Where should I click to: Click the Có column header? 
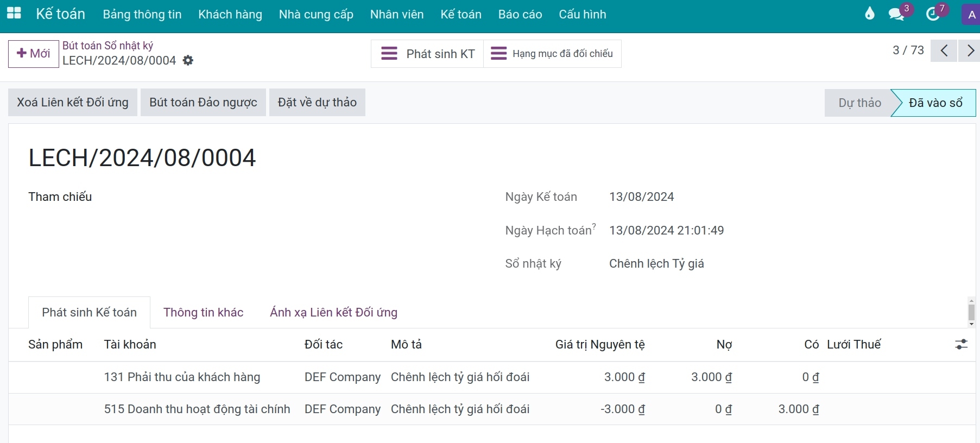pyautogui.click(x=812, y=345)
